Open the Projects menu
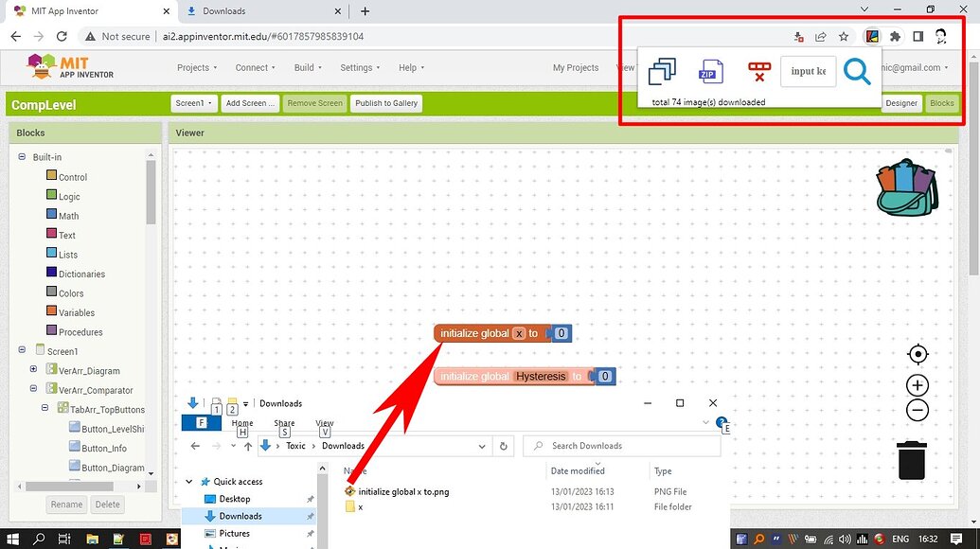Image resolution: width=980 pixels, height=549 pixels. (x=197, y=67)
